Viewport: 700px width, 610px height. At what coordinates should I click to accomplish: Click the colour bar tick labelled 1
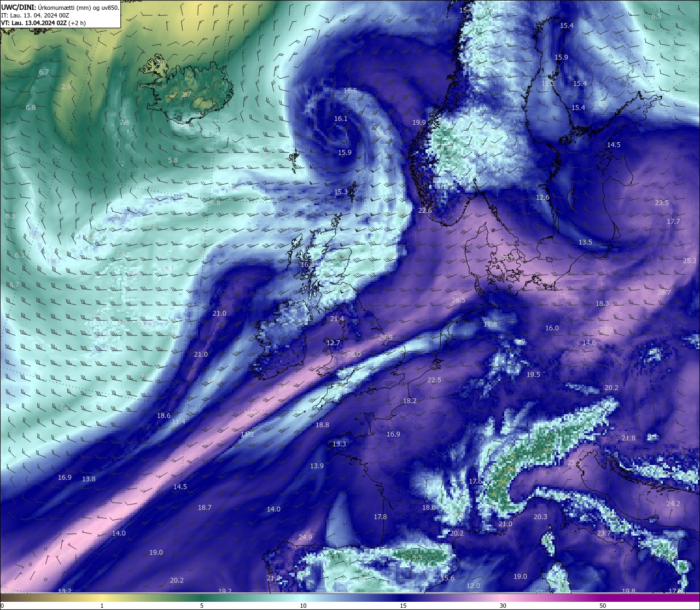click(102, 606)
